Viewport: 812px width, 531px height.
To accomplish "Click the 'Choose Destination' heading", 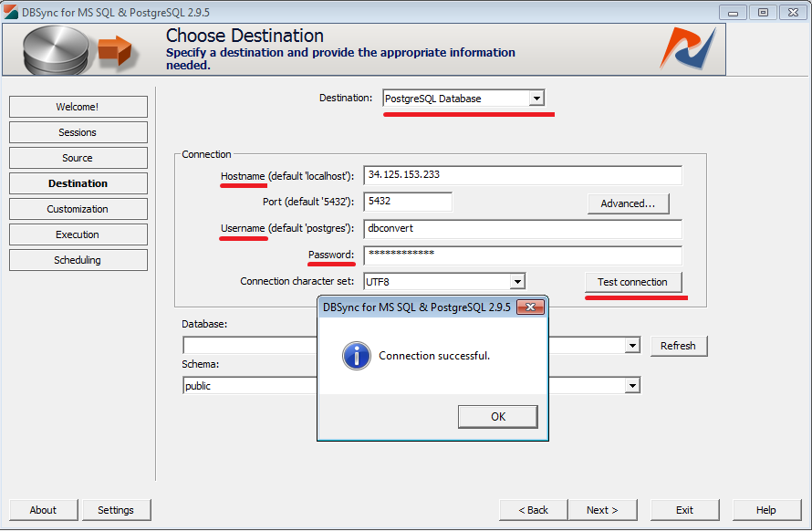I will click(x=245, y=36).
